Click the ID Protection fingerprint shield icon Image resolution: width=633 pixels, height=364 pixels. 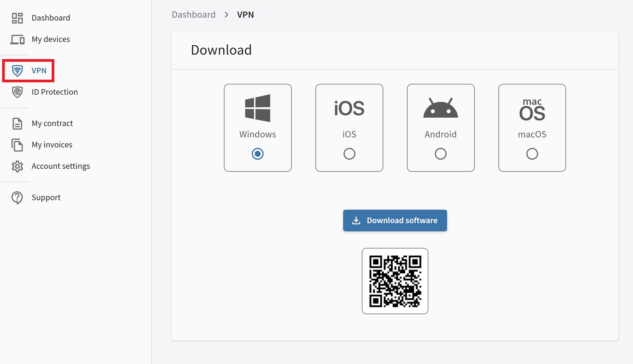click(x=17, y=92)
